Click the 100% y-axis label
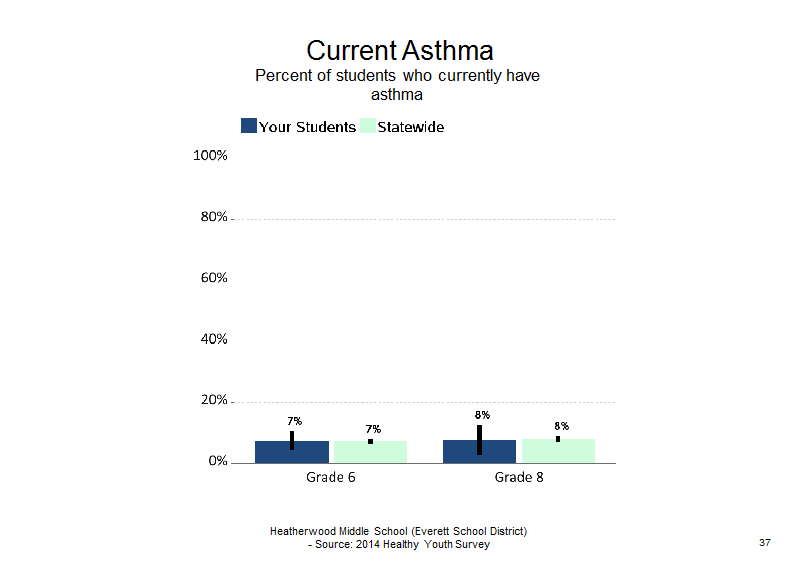 [x=210, y=155]
